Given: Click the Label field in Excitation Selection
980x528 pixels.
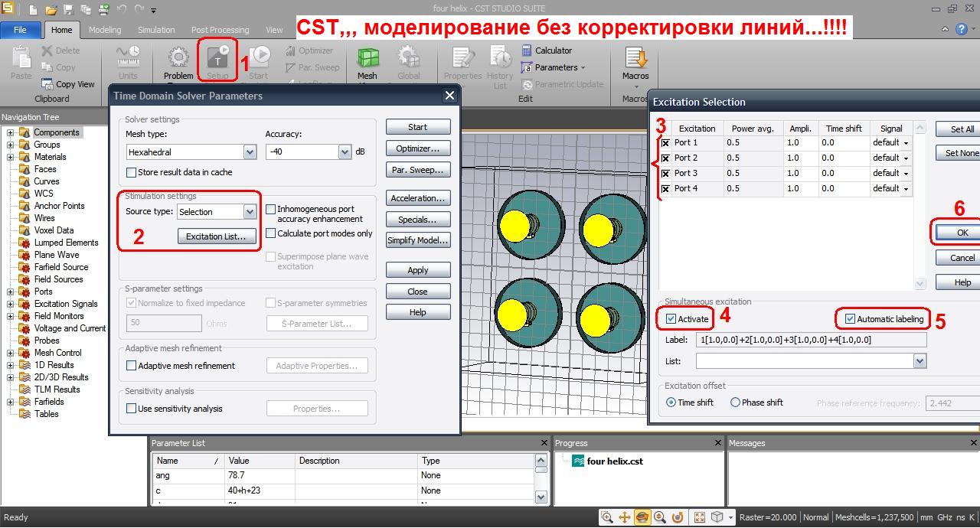Looking at the screenshot, I should point(810,340).
